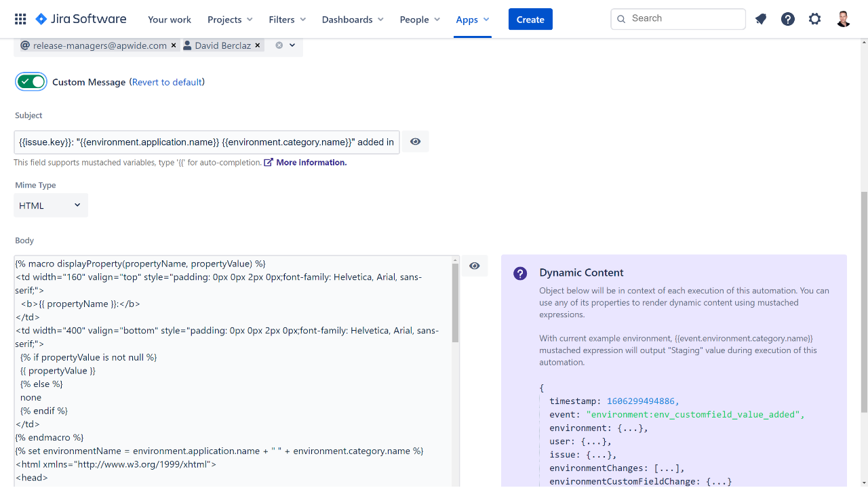Click the Body editor vertical scrollbar
Screen dimensions: 868x488
[x=455, y=303]
